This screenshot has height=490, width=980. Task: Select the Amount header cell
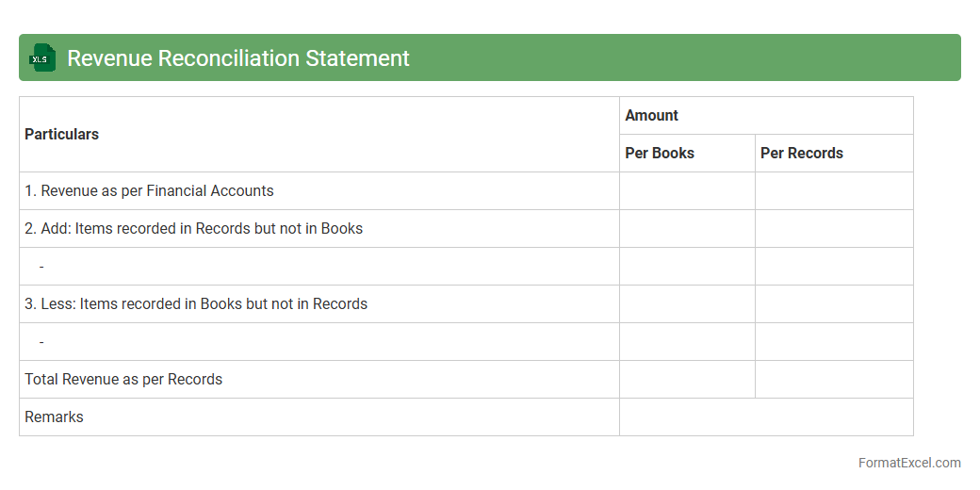click(652, 116)
